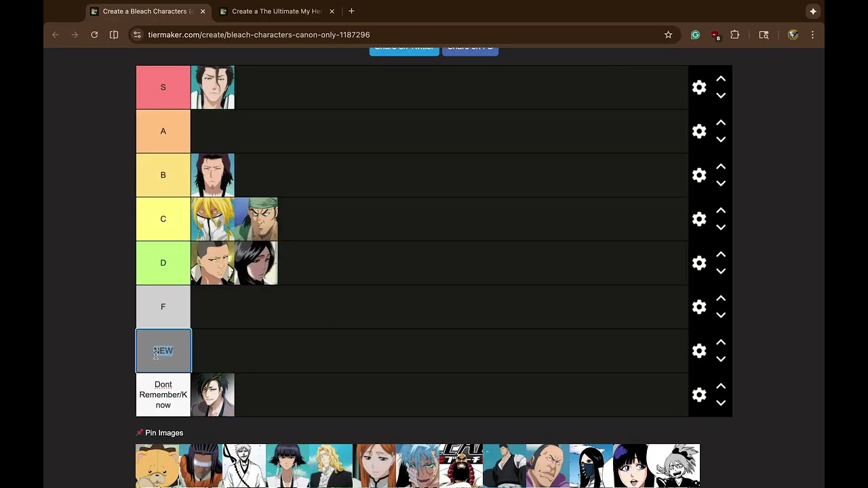Pick the character in Dont Remember/Know tier
This screenshot has height=488, width=868.
(x=213, y=394)
